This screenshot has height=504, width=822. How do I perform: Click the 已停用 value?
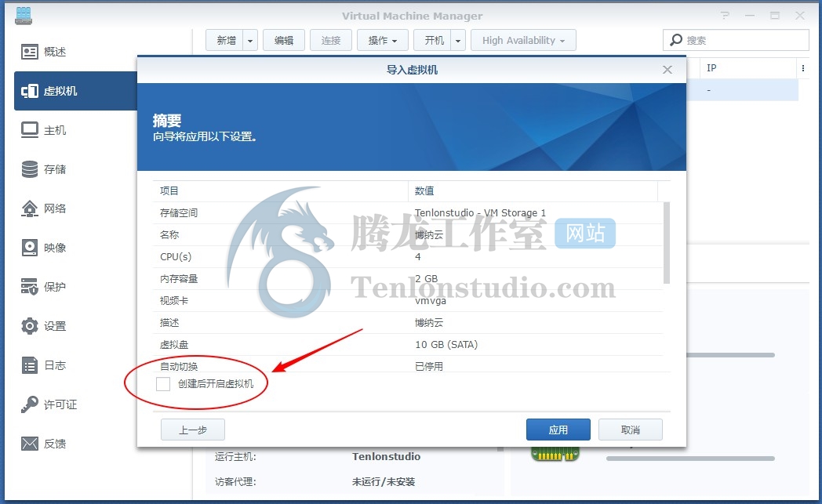tap(429, 366)
